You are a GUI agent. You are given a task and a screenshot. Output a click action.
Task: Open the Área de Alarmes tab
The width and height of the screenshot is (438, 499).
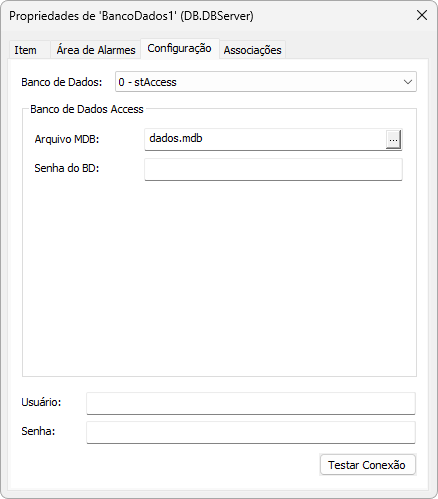pos(96,50)
